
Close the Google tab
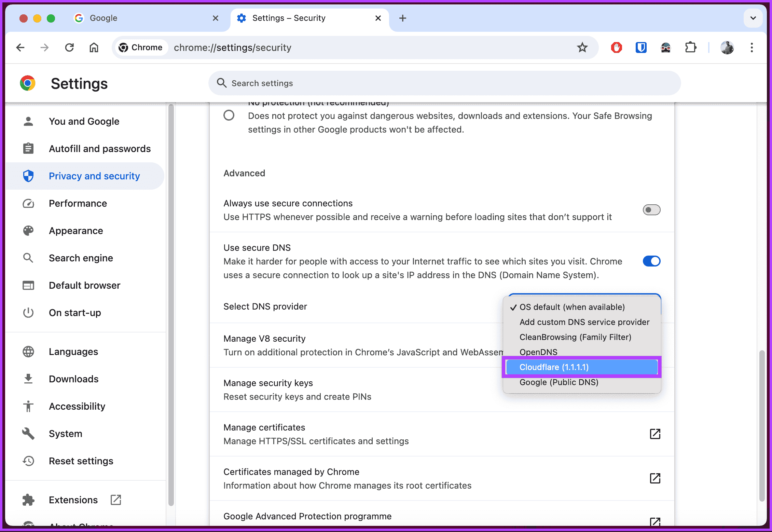[x=216, y=18]
